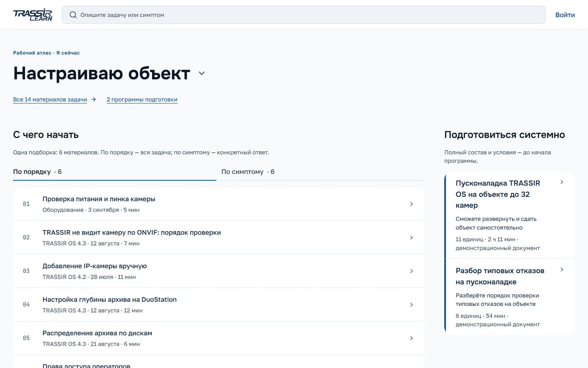588x368 pixels.
Task: Click chevron on 'Добавление IP-камеры вручную' row
Action: [x=412, y=271]
